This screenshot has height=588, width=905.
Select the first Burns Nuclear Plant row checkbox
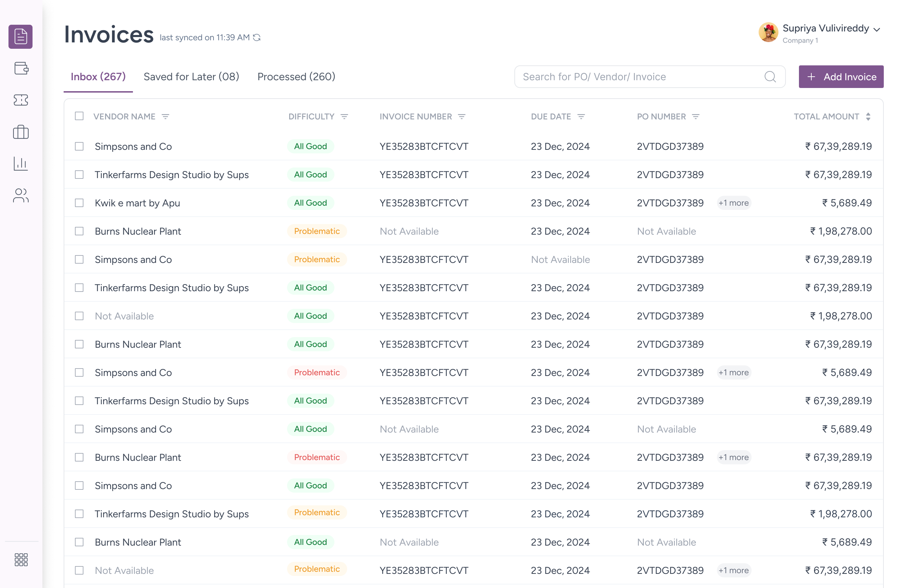[79, 231]
